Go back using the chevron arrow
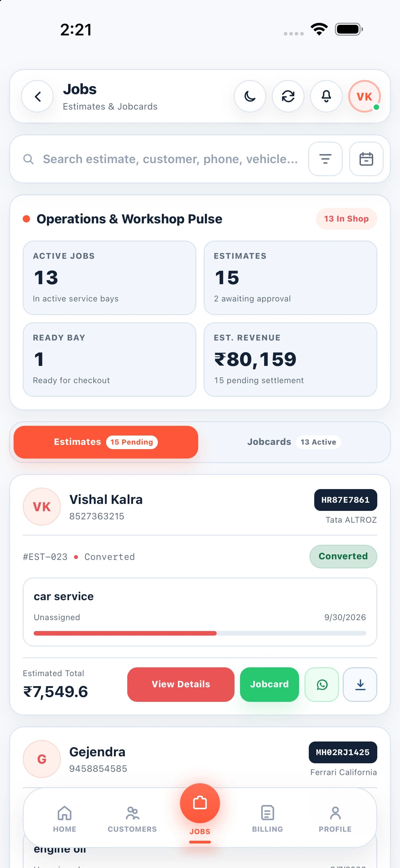This screenshot has width=400, height=868. pyautogui.click(x=38, y=96)
